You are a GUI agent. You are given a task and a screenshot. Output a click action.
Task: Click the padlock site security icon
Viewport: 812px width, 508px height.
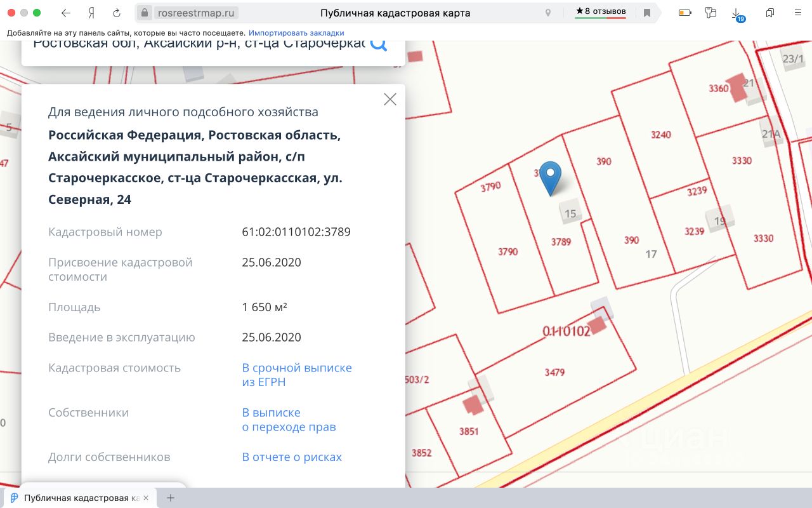tap(145, 13)
